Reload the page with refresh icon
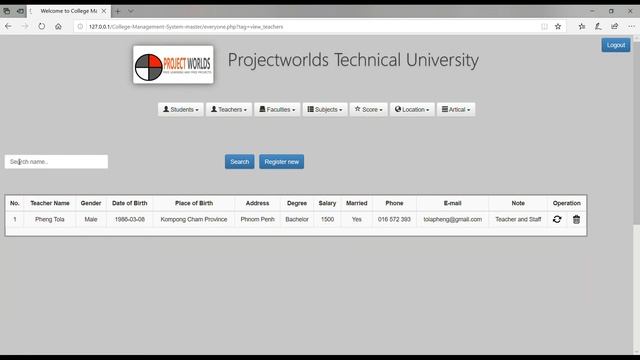 pyautogui.click(x=42, y=27)
